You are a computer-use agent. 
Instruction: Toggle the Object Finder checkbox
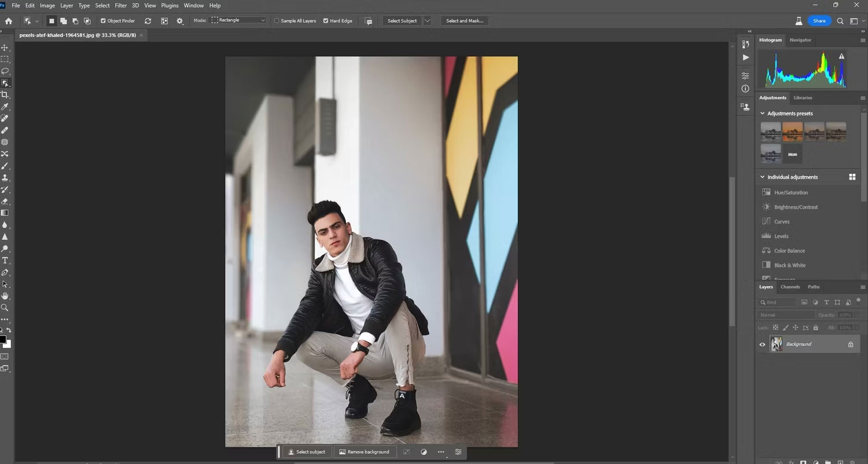click(103, 21)
